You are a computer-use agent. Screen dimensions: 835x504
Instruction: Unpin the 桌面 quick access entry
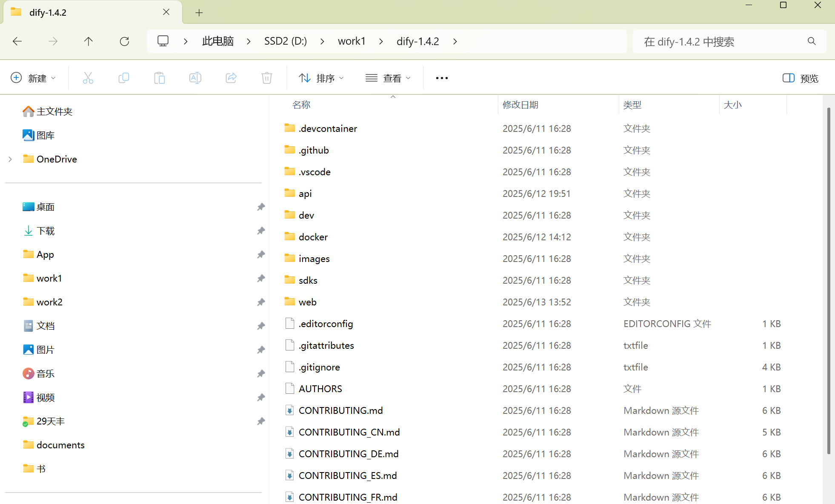point(261,207)
